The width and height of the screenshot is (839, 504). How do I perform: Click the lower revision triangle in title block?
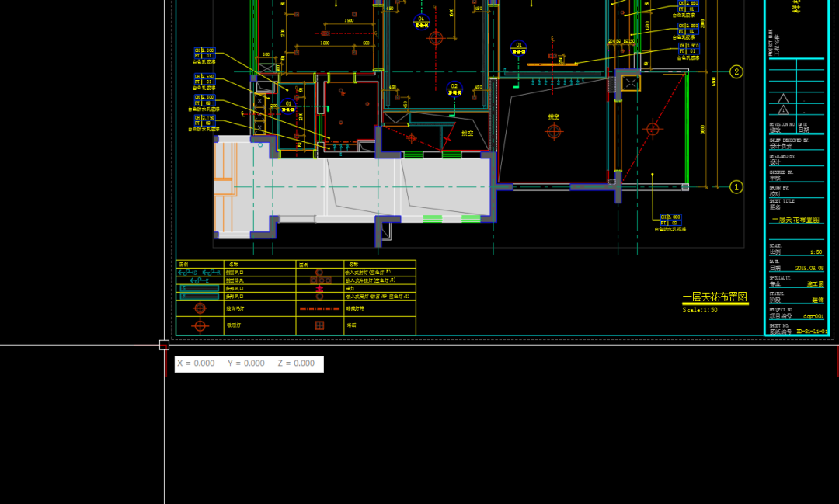coord(783,109)
